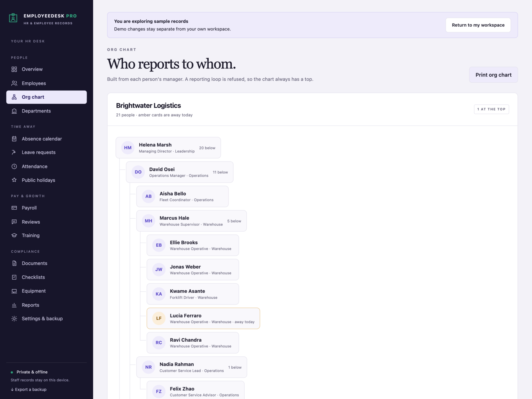Screen dimensions: 532x399
Task: Click the EmployeeDesk Pro logo icon
Action: tap(13, 18)
